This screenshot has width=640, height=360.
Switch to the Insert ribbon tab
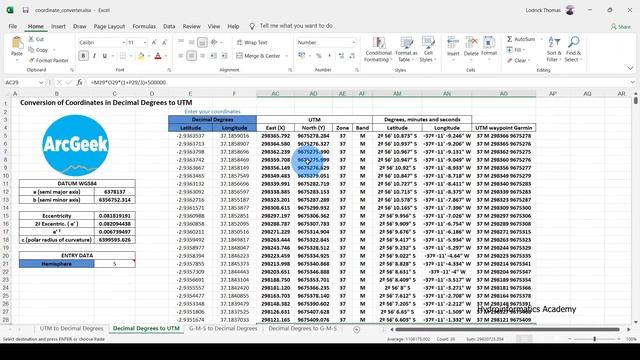click(58, 26)
